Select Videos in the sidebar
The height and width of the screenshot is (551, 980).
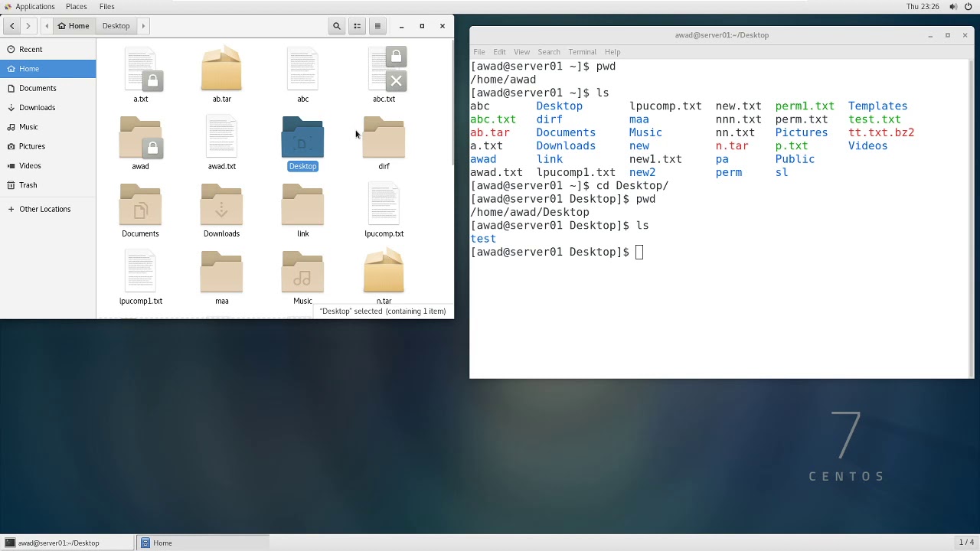coord(47,165)
